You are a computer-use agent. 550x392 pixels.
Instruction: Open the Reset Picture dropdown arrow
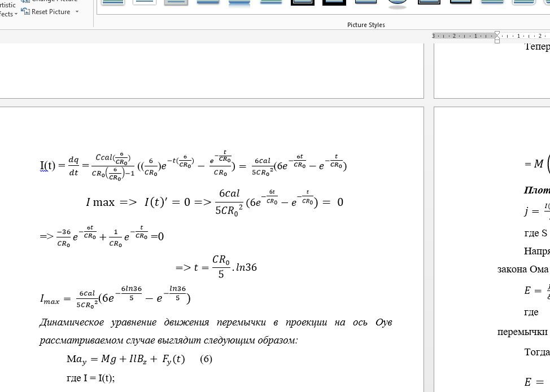tap(77, 12)
